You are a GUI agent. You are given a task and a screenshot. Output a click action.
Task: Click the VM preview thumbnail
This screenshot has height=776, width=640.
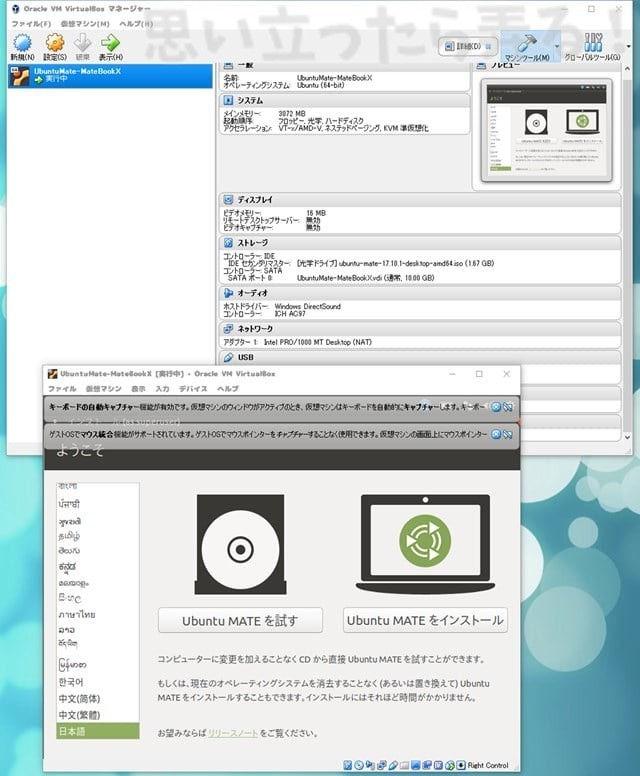[546, 130]
